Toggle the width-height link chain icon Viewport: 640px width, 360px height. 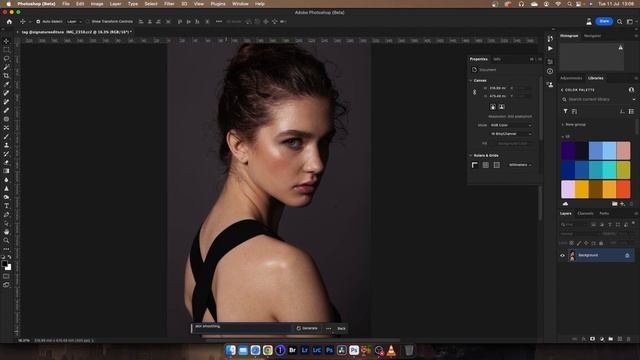[474, 92]
